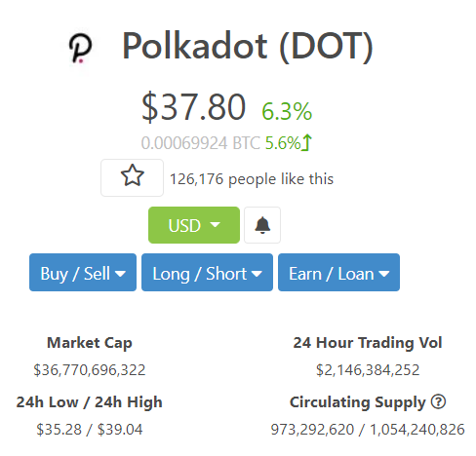The height and width of the screenshot is (456, 476).
Task: Click the 126,176 people like this text
Action: point(252,179)
